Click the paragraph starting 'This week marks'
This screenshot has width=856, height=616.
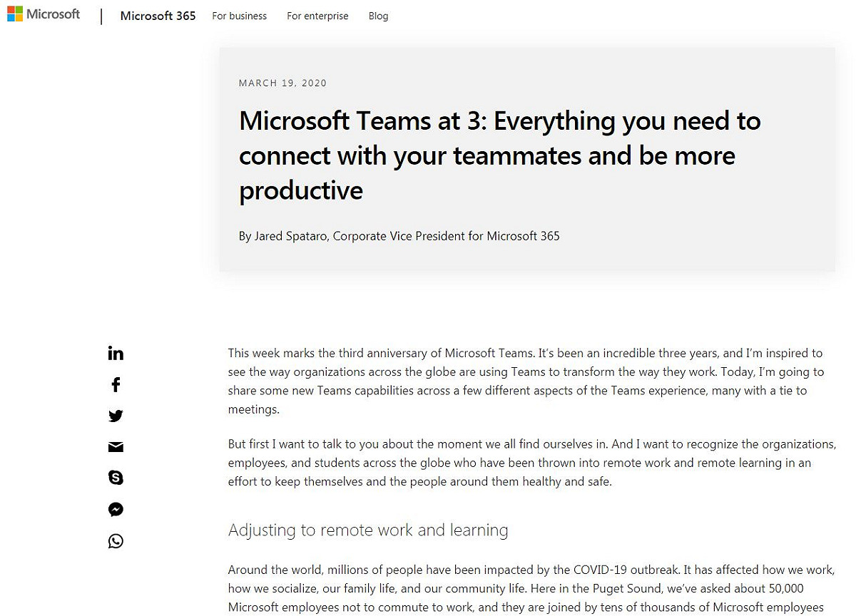click(x=526, y=381)
